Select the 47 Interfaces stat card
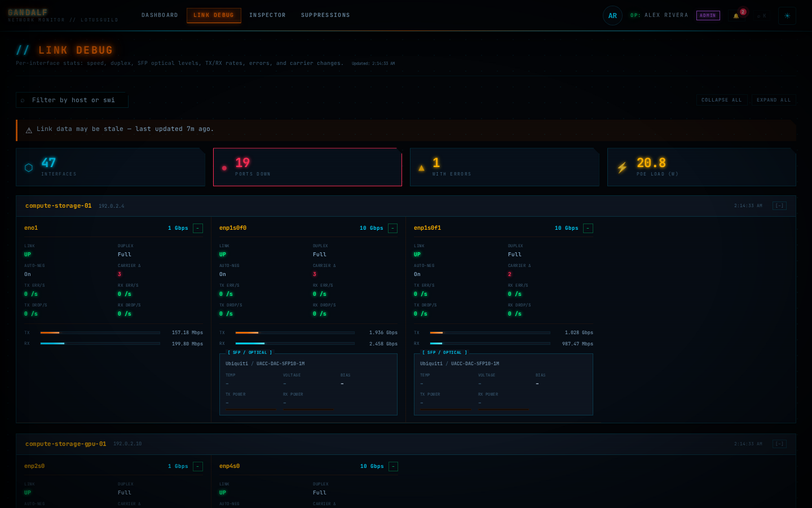The image size is (812, 508). (111, 167)
